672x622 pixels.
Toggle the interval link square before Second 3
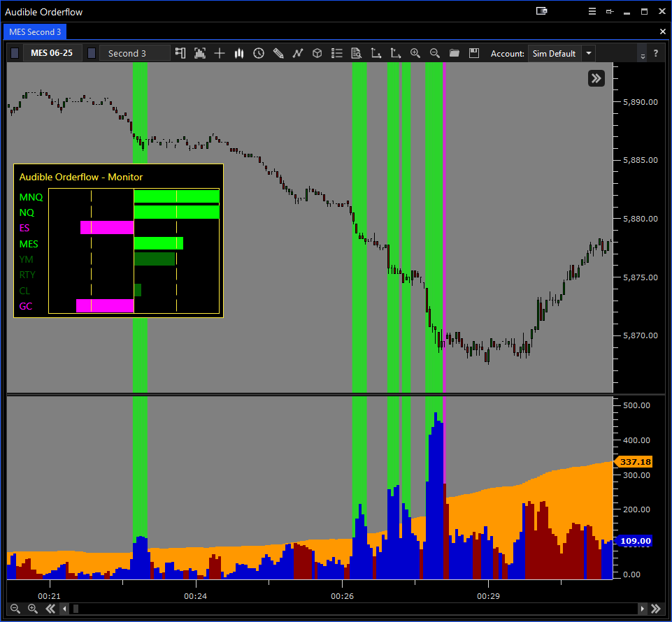(92, 53)
